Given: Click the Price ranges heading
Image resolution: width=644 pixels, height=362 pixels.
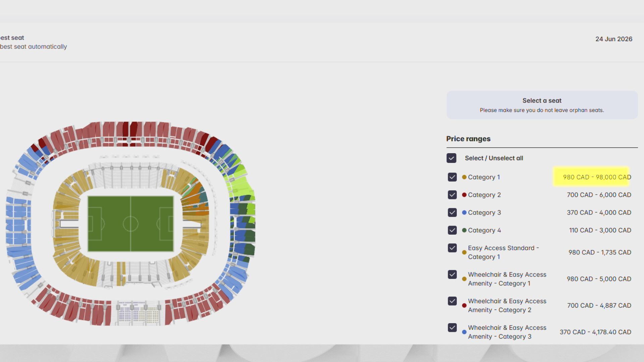Looking at the screenshot, I should (x=468, y=139).
